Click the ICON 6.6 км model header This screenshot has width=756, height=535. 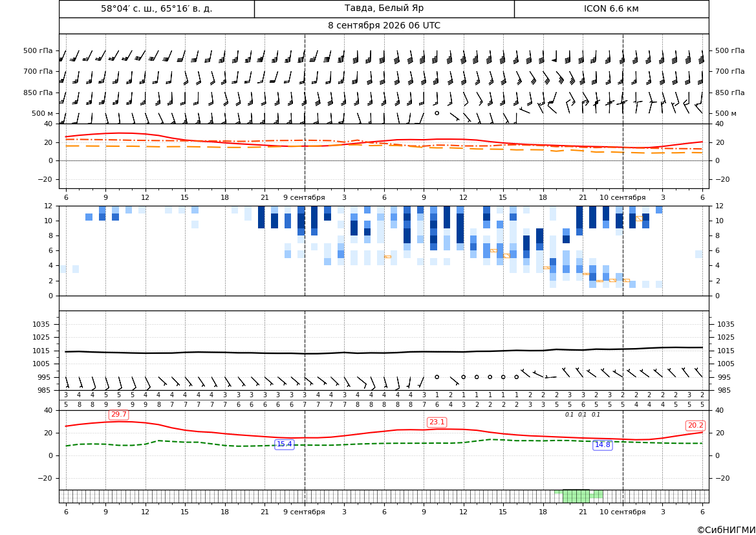click(611, 8)
